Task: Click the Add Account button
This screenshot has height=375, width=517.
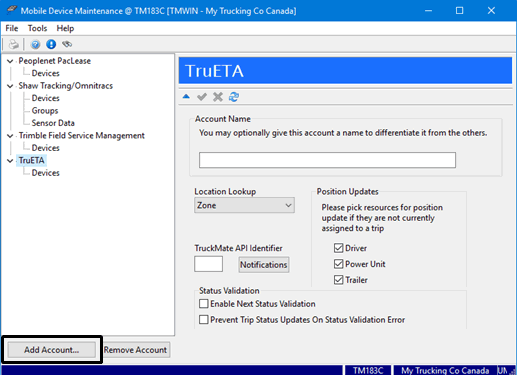Action: [52, 350]
